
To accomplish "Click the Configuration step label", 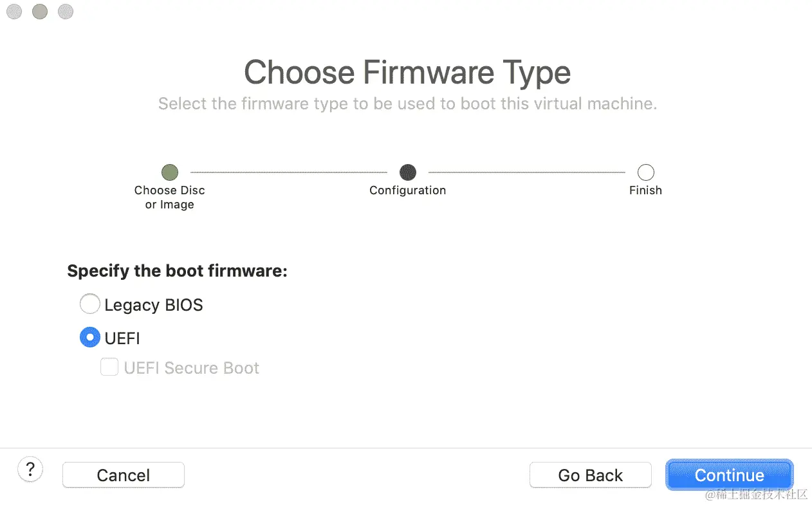I will point(407,190).
